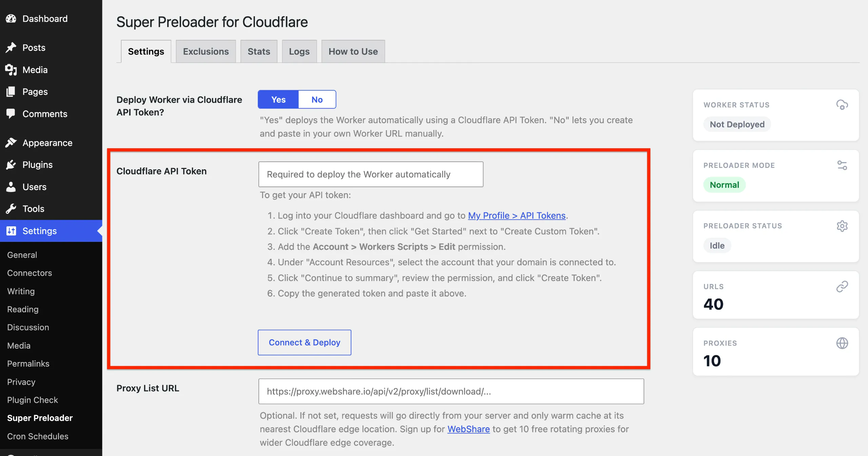Click the Connect & Deploy button
868x456 pixels.
304,342
